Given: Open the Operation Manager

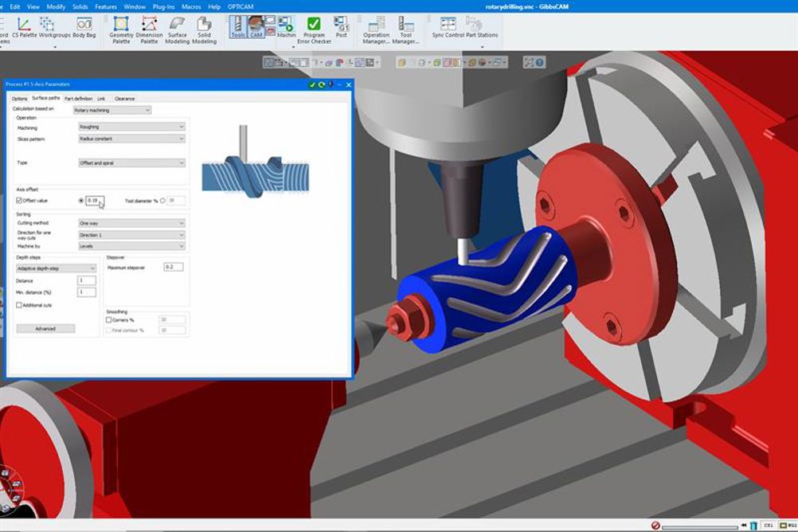Looking at the screenshot, I should (376, 30).
